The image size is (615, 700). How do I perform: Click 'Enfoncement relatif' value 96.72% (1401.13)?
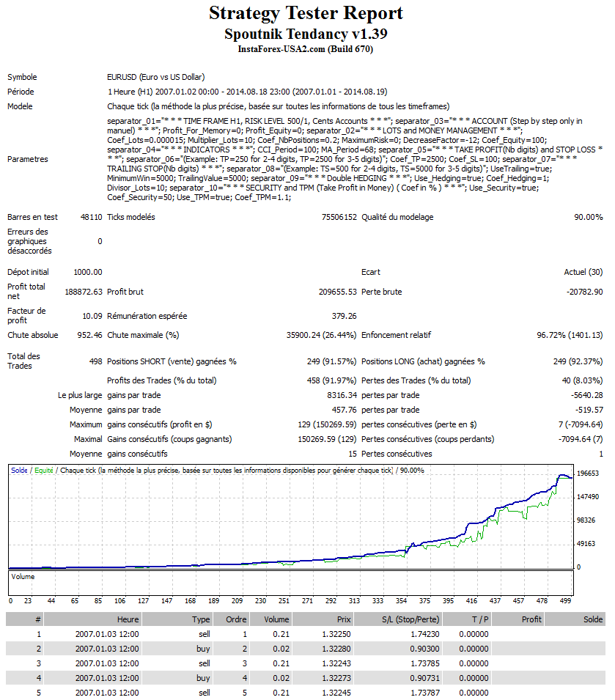[570, 335]
